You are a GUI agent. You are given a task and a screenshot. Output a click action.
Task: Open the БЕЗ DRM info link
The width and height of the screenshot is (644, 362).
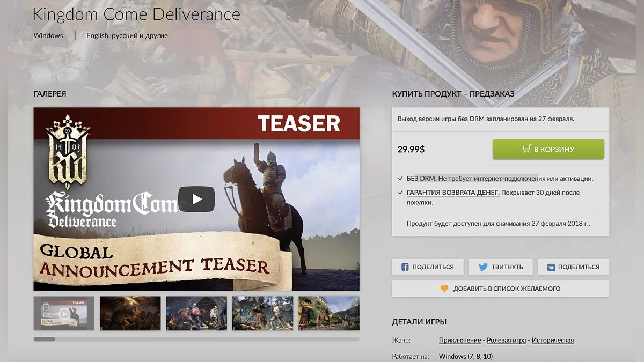pyautogui.click(x=421, y=178)
